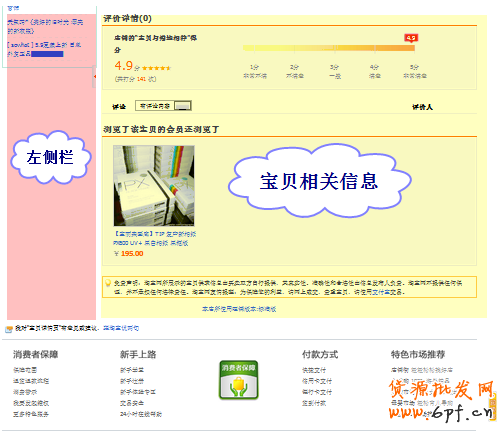Viewport: 503px width, 434px height.
Task: Click the green 消费者保障 shield badge
Action: pos(239,380)
